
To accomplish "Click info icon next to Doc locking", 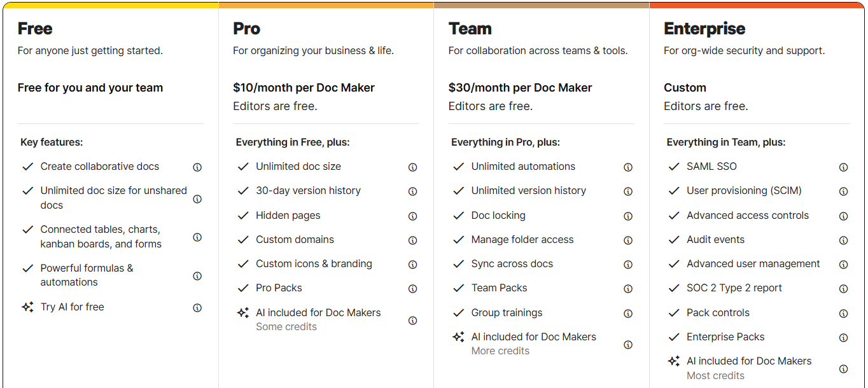I will [x=628, y=216].
